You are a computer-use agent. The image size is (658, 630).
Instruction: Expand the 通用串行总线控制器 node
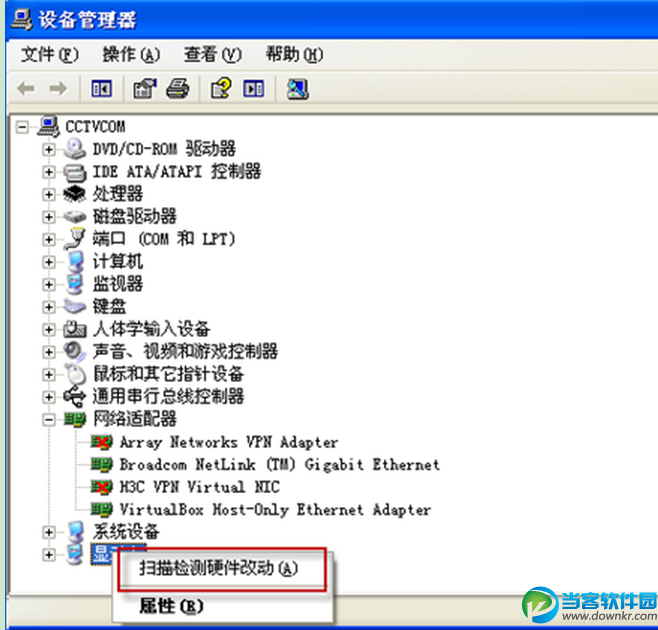click(49, 397)
